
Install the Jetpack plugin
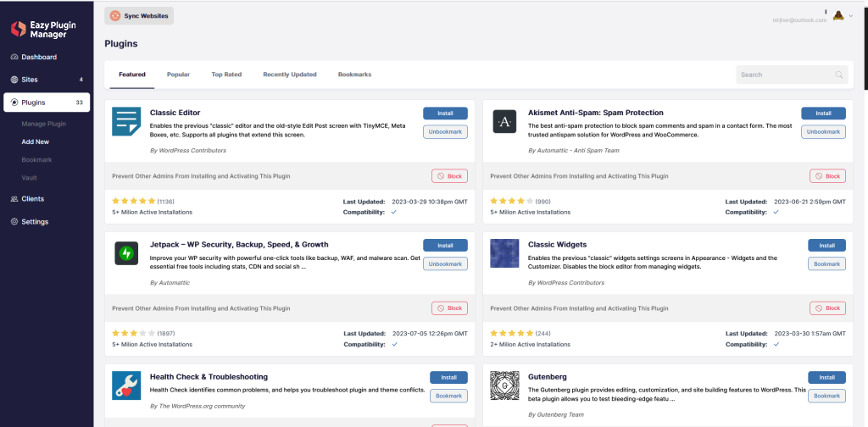[x=446, y=246]
